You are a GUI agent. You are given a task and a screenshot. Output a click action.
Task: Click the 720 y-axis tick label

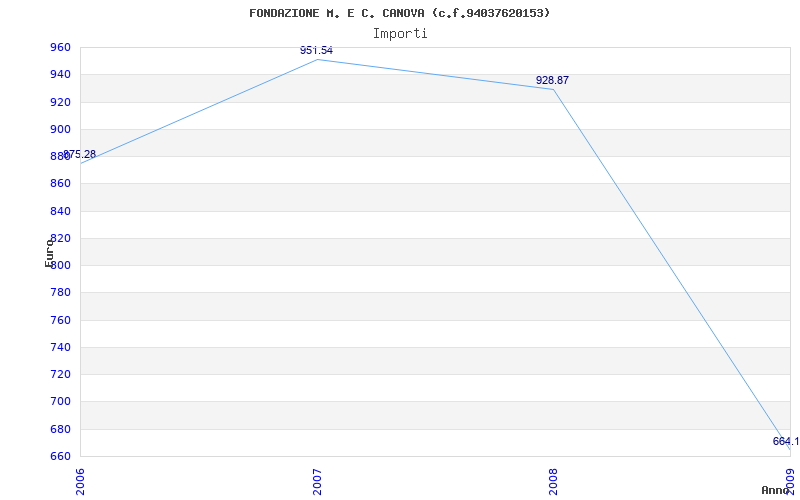[x=60, y=374]
